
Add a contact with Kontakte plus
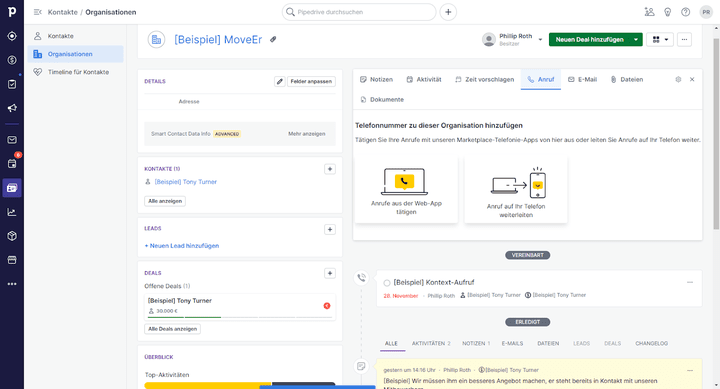[x=330, y=169]
